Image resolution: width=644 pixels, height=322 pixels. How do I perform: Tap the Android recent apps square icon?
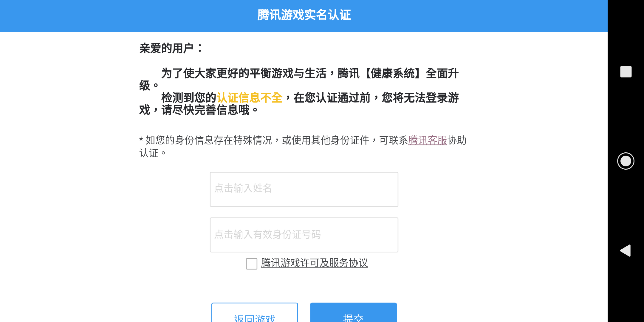click(626, 72)
